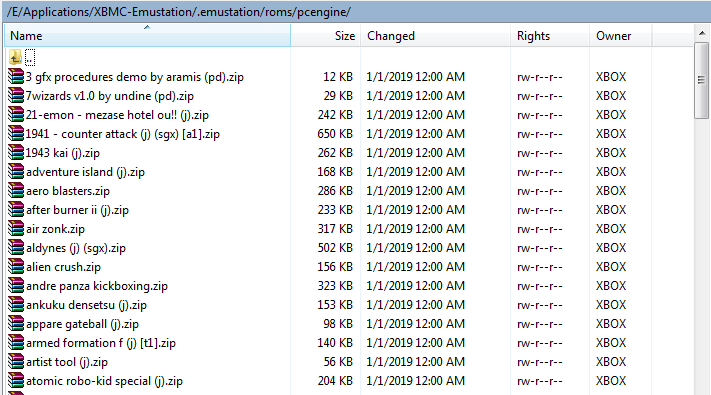The image size is (711, 395).
Task: Sort by the Changed column header
Action: coord(436,35)
